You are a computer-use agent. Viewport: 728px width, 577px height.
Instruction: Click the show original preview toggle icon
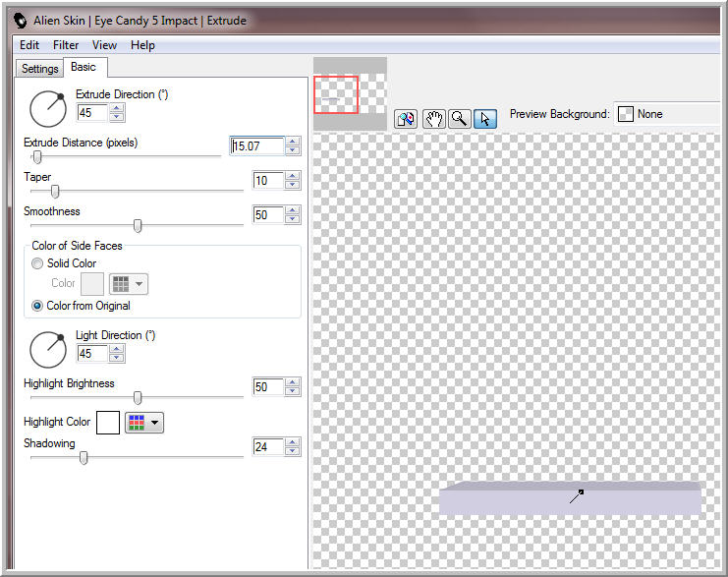(406, 119)
